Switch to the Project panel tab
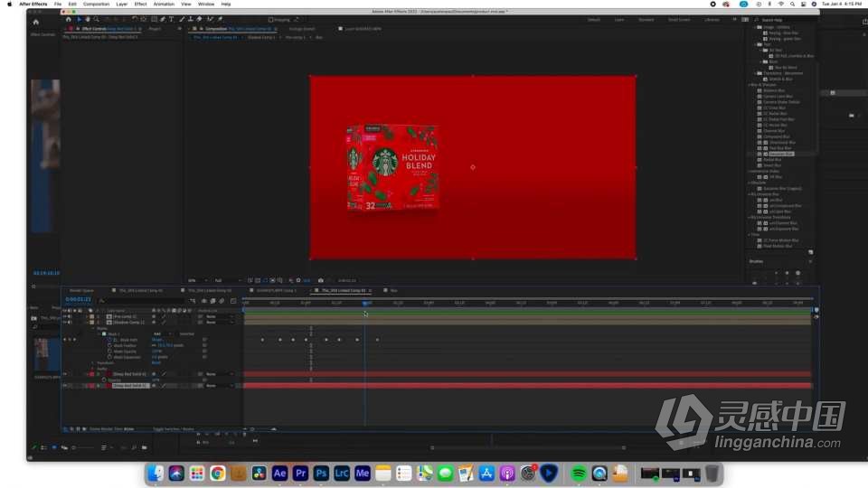 click(155, 29)
